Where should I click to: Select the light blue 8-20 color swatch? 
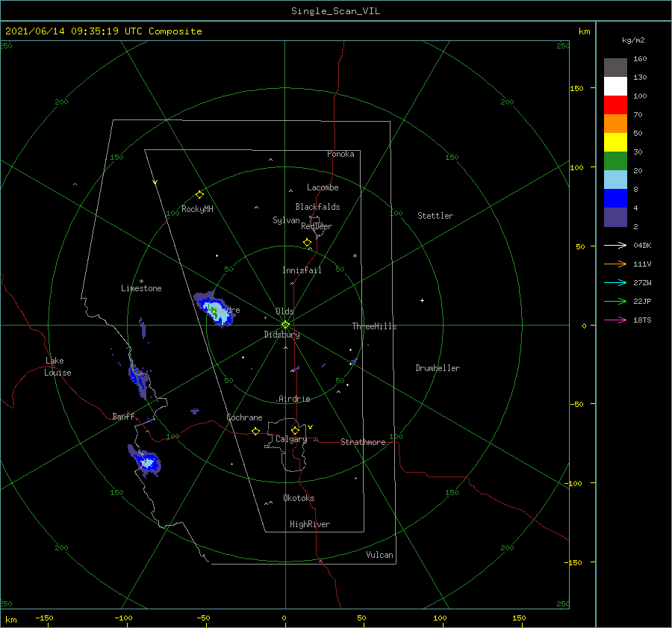click(615, 180)
